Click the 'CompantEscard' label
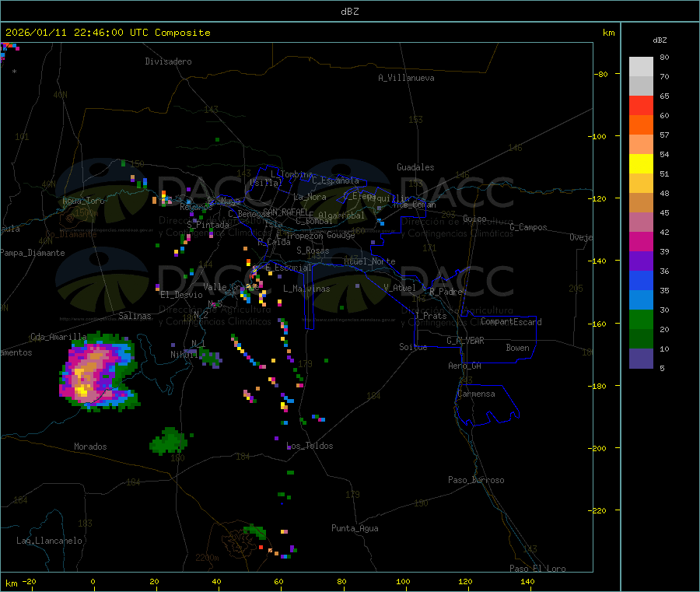This screenshot has width=700, height=592. tap(512, 321)
